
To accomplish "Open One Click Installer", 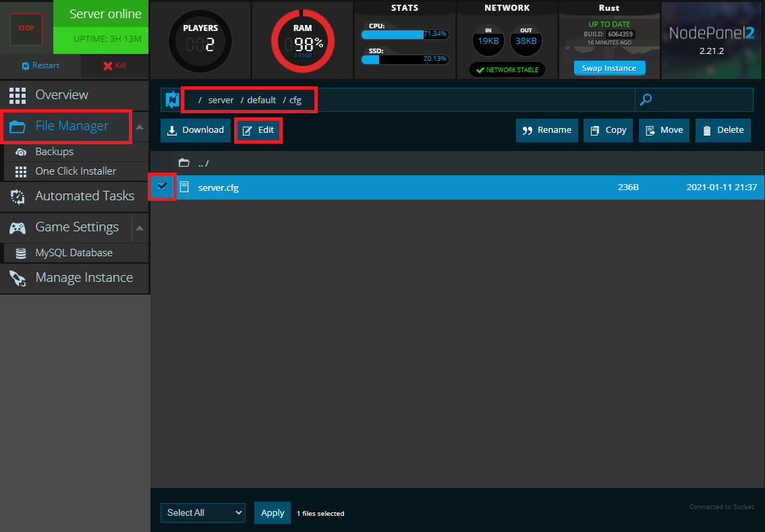I will click(x=76, y=171).
